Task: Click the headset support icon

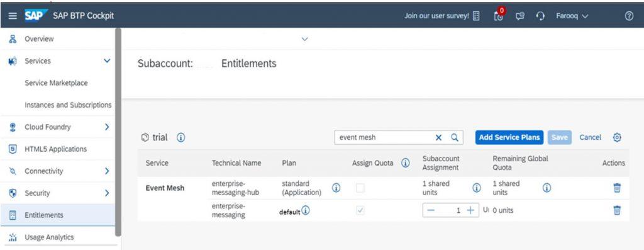Action: pos(540,16)
